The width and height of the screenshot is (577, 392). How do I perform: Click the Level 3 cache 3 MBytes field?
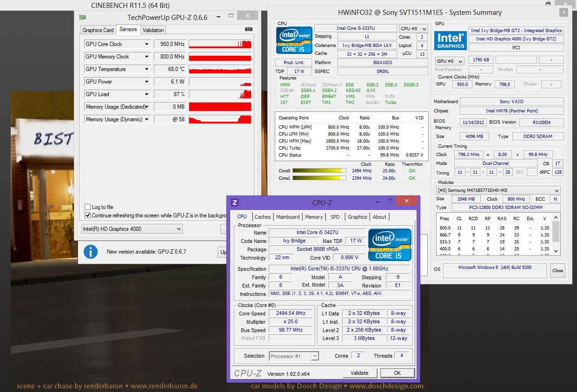pos(364,339)
